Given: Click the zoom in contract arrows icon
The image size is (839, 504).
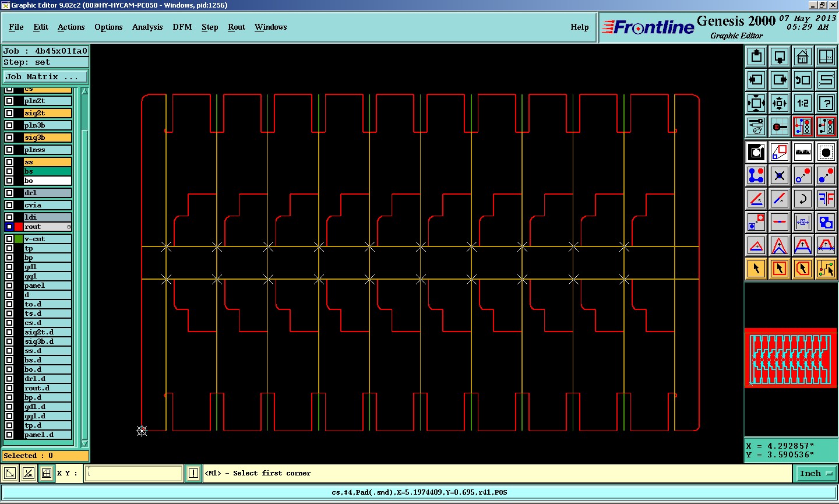Looking at the screenshot, I should coord(780,103).
